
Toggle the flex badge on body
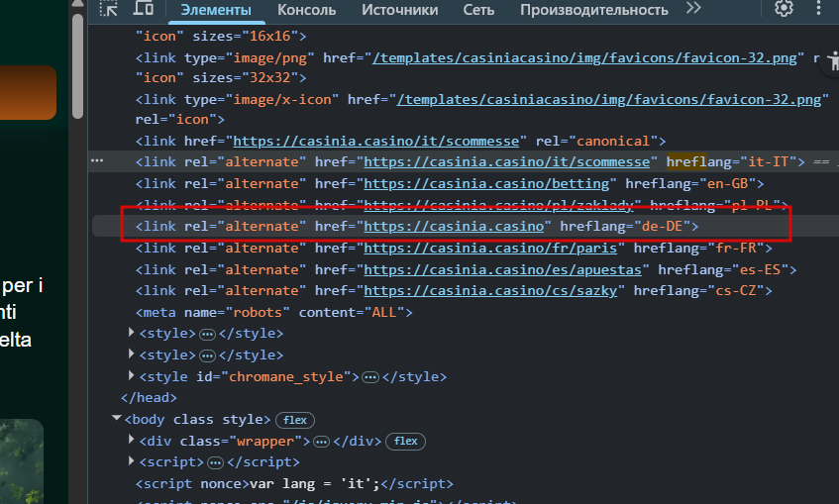295,420
